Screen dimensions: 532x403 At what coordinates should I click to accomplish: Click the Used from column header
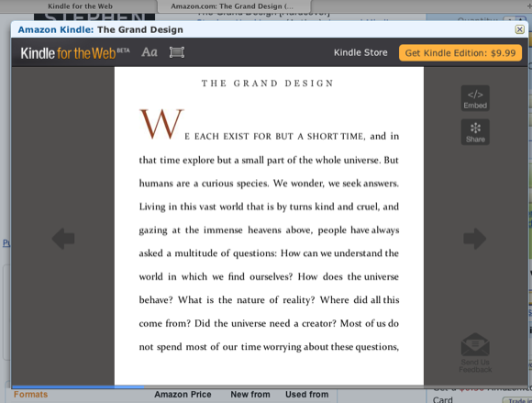306,395
